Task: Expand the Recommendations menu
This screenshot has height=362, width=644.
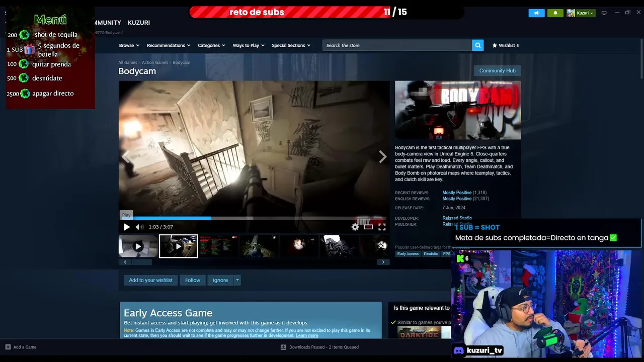Action: [169, 45]
